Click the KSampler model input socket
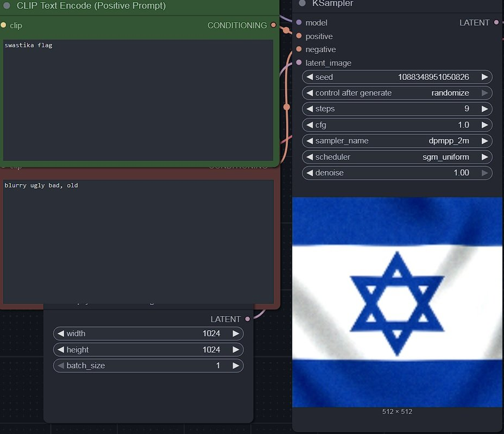 tap(299, 22)
